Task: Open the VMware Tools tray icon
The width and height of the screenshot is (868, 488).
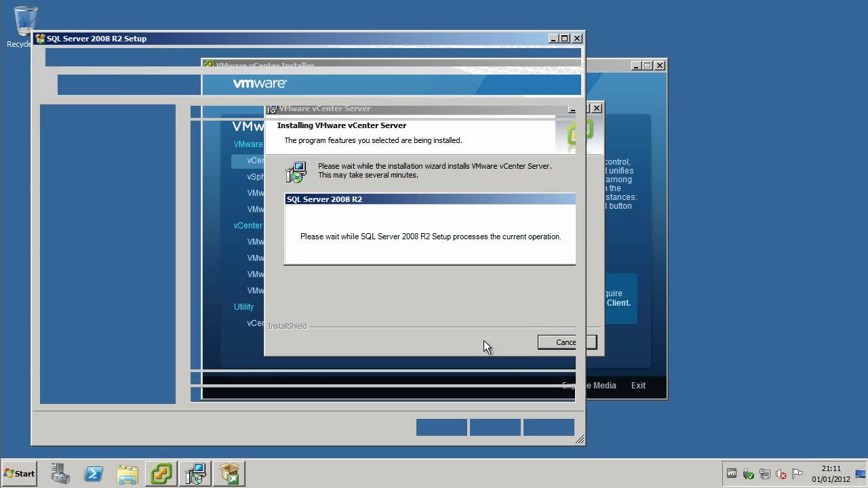Action: (x=732, y=474)
